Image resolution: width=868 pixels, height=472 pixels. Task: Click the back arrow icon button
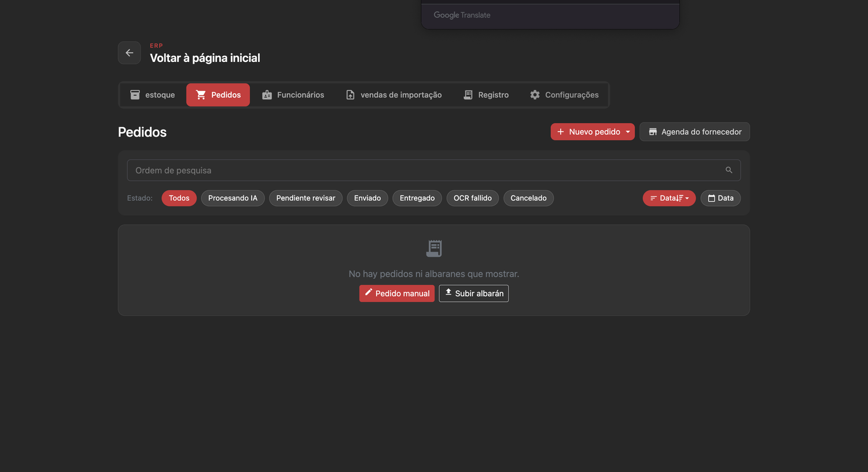(129, 53)
